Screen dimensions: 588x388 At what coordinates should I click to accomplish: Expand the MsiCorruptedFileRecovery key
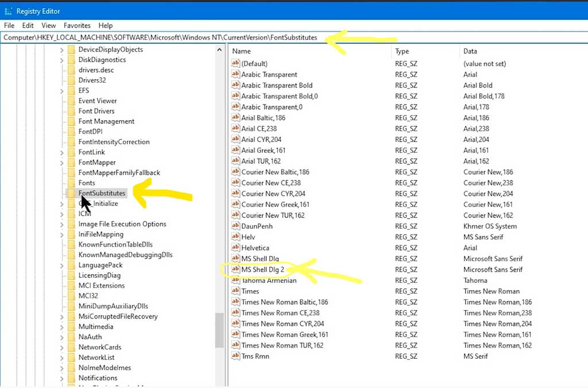click(x=62, y=317)
